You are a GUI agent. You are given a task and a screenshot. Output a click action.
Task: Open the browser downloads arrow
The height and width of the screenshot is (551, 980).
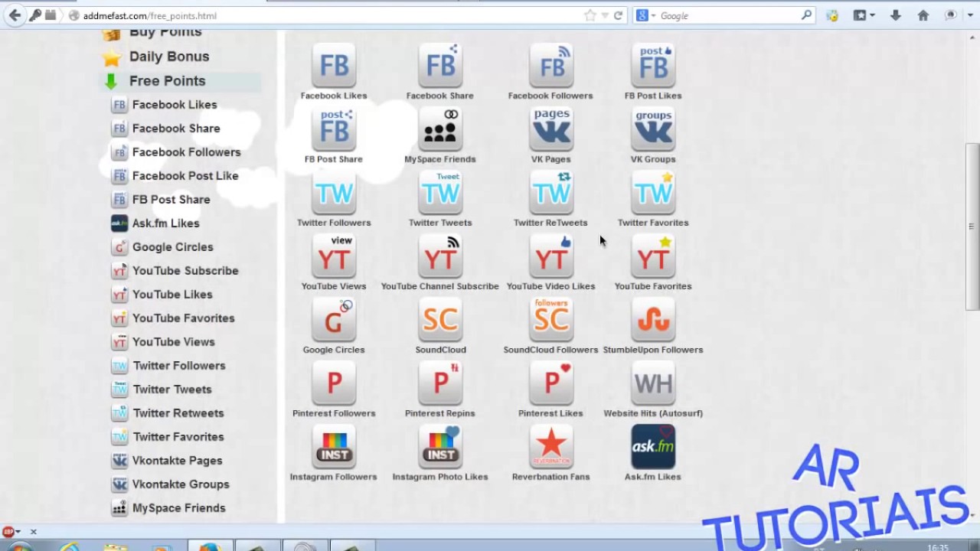pyautogui.click(x=895, y=15)
